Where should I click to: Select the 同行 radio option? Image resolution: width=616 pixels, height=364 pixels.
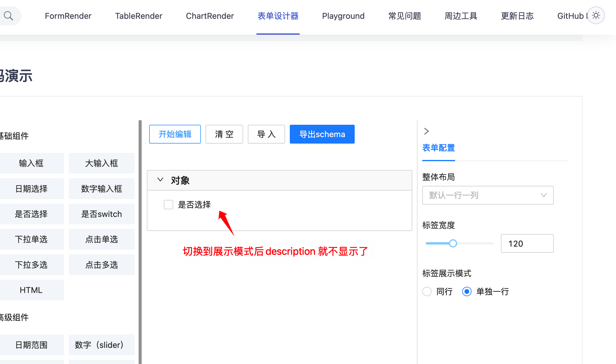point(427,291)
